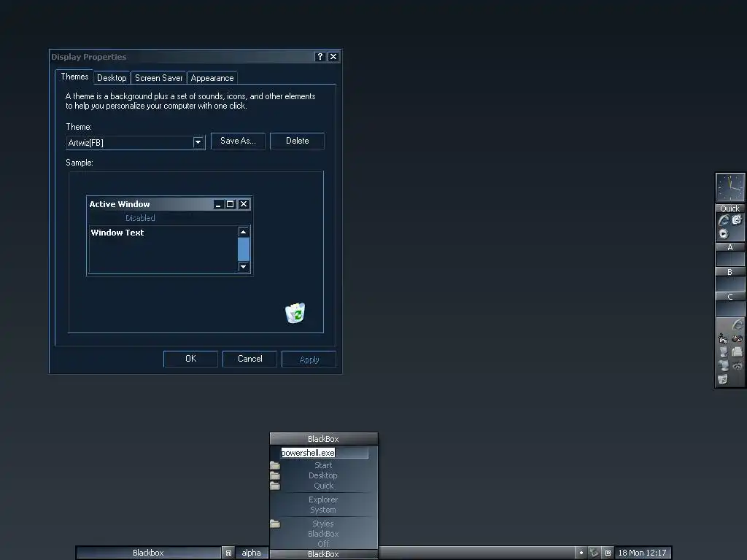Click the tray icon left of the clock
Viewport: 747px width, 560px height.
click(608, 553)
